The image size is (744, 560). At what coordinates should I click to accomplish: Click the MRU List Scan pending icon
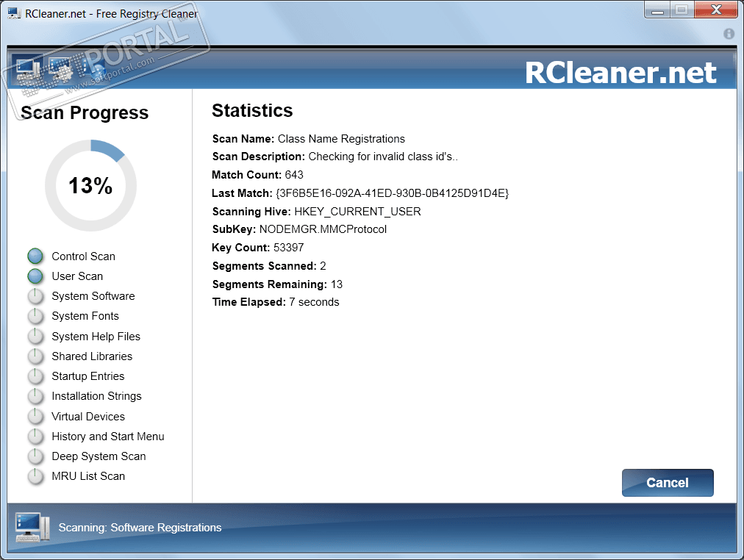coord(35,476)
